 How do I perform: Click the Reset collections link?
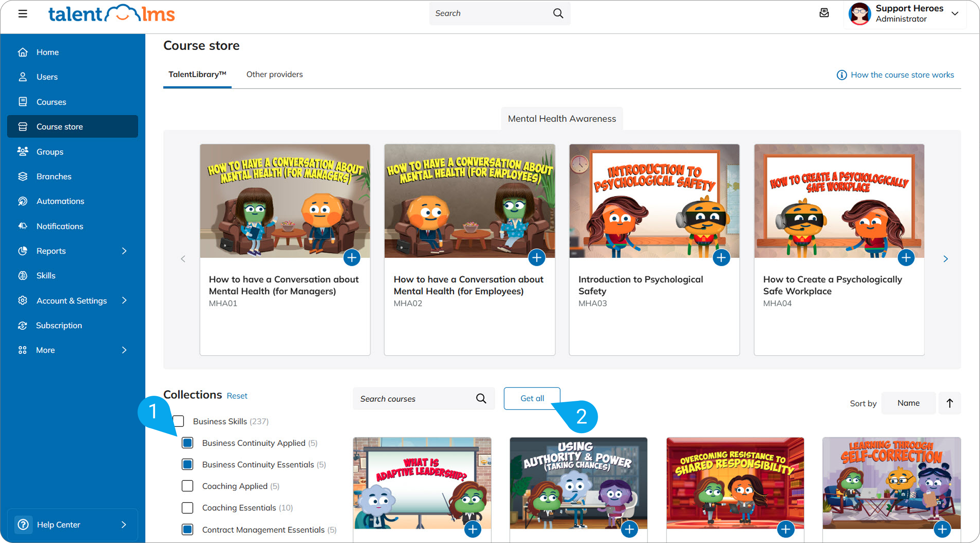click(x=237, y=396)
